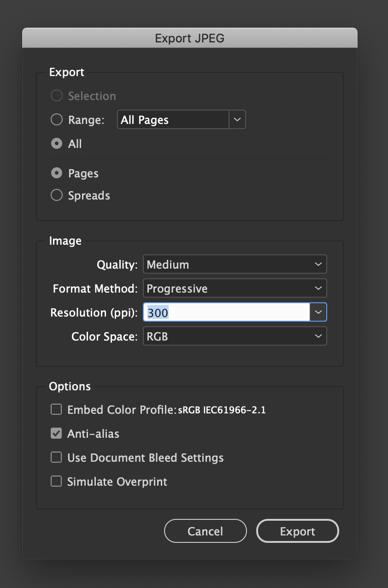Expand the Resolution (ppi) preset chevron
The image size is (388, 588).
[318, 312]
